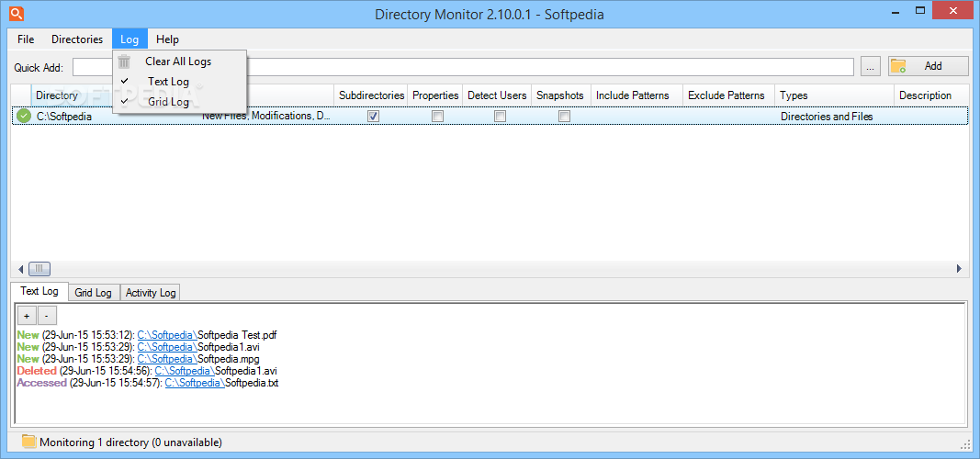980x459 pixels.
Task: Click the horizontal scrollbar thumb in the directory grid
Action: tap(39, 269)
